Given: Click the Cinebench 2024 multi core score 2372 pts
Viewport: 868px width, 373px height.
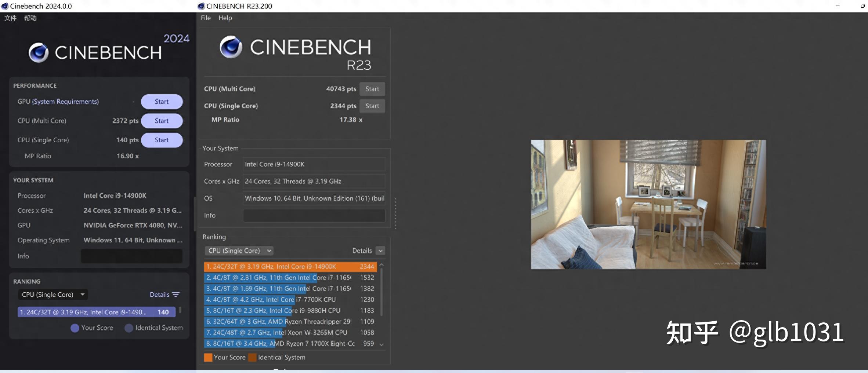Looking at the screenshot, I should pyautogui.click(x=125, y=121).
